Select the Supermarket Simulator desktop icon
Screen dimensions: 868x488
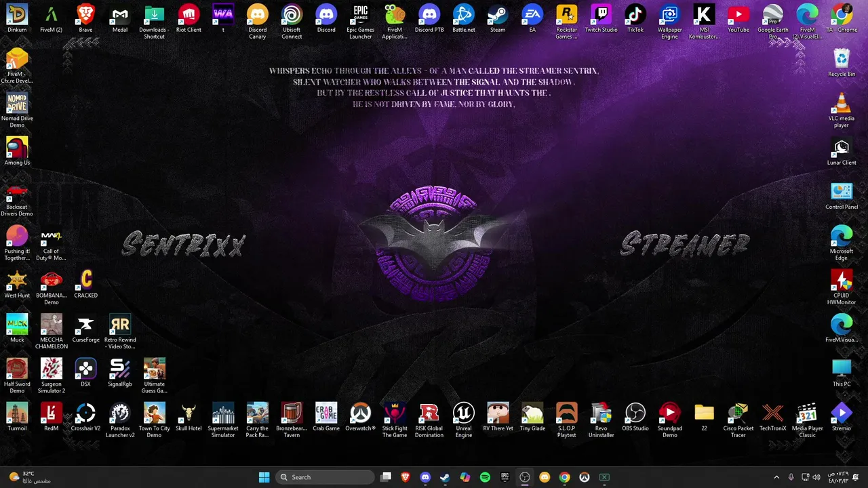pos(223,420)
